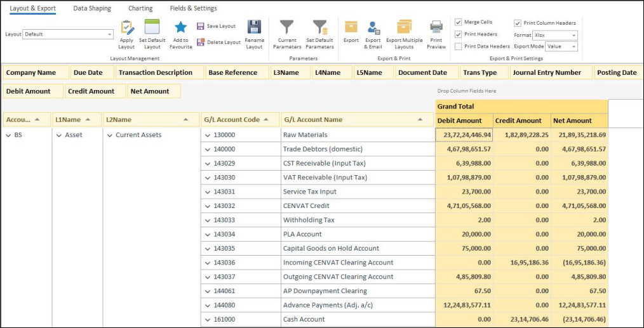Toggle Print Column Headers checkbox
Viewport: 644px width, 328px height.
(518, 23)
